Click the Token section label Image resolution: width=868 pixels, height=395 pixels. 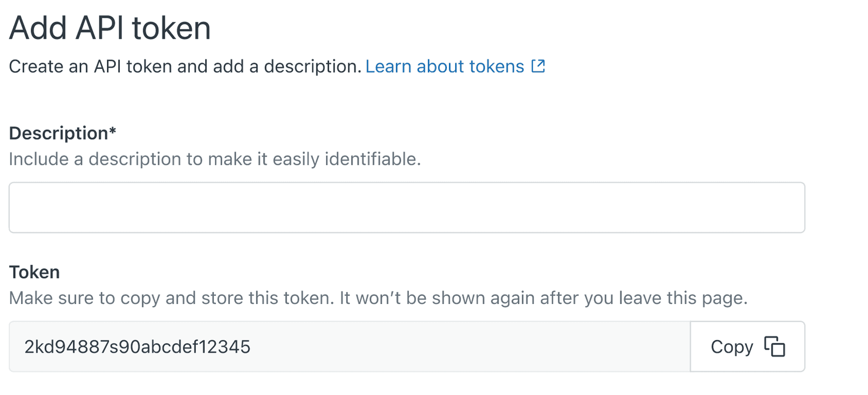pyautogui.click(x=34, y=272)
